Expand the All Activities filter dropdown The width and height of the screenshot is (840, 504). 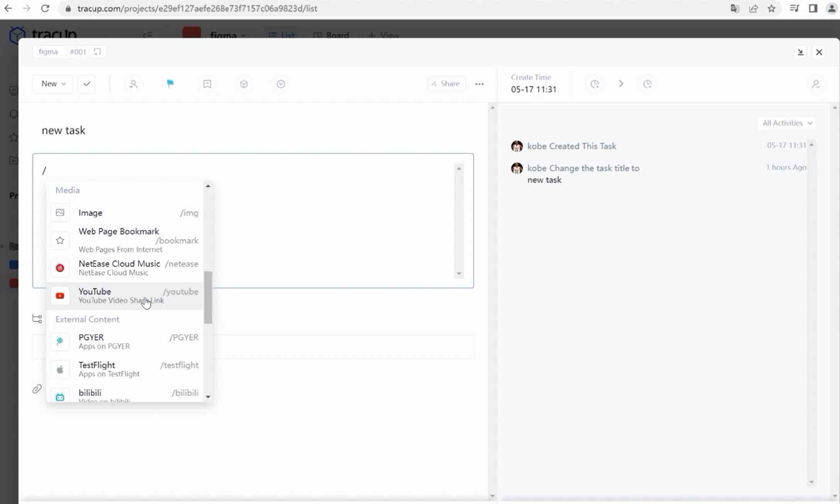[787, 123]
